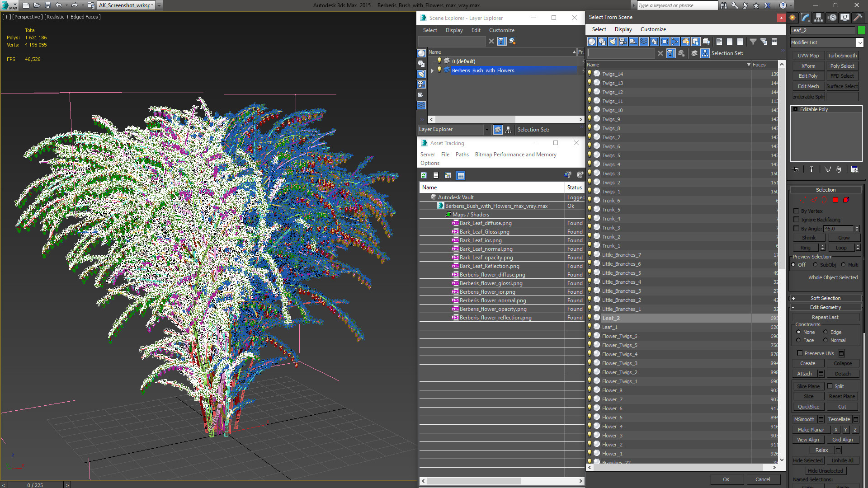
Task: Toggle Display Helpers filter in Select From Scene
Action: pyautogui.click(x=633, y=42)
